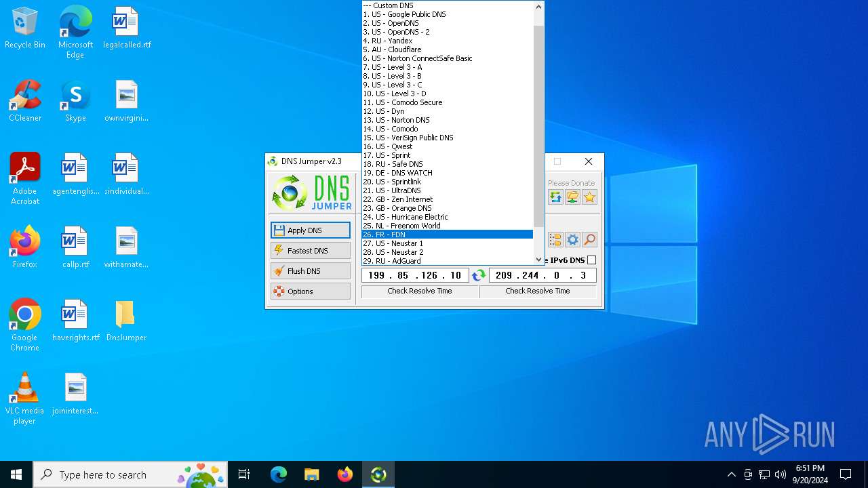
Task: Click the green folder network icon
Action: [573, 197]
